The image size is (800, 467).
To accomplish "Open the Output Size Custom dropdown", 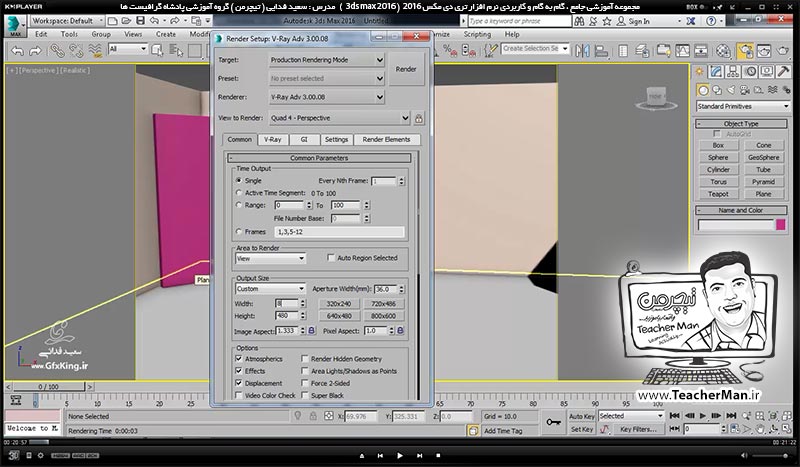I will click(x=270, y=289).
